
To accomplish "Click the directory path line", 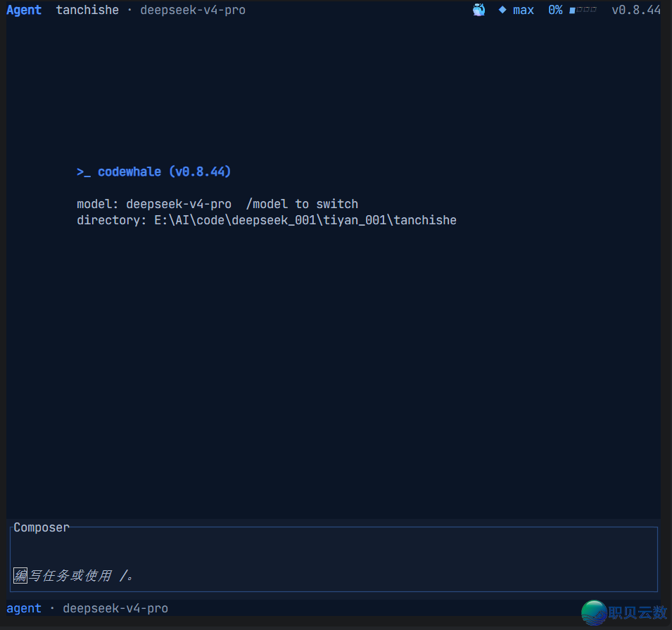I will pyautogui.click(x=267, y=220).
